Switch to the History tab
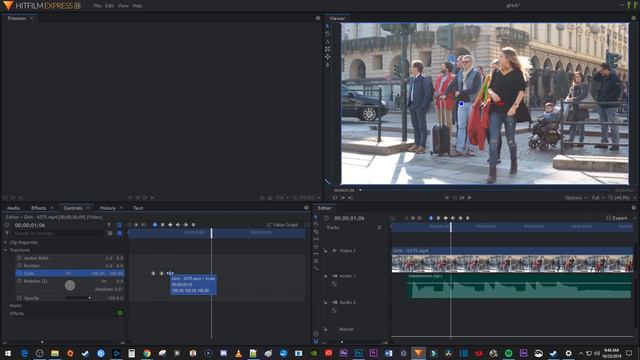 [108, 208]
